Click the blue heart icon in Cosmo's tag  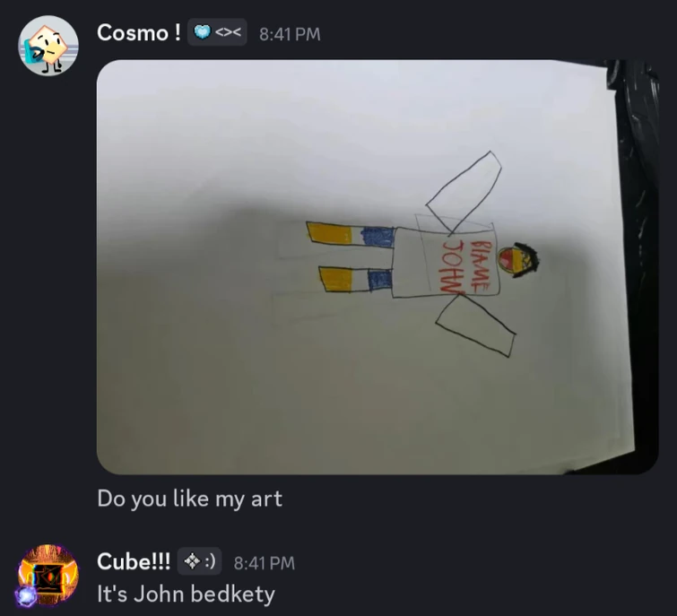coord(202,32)
